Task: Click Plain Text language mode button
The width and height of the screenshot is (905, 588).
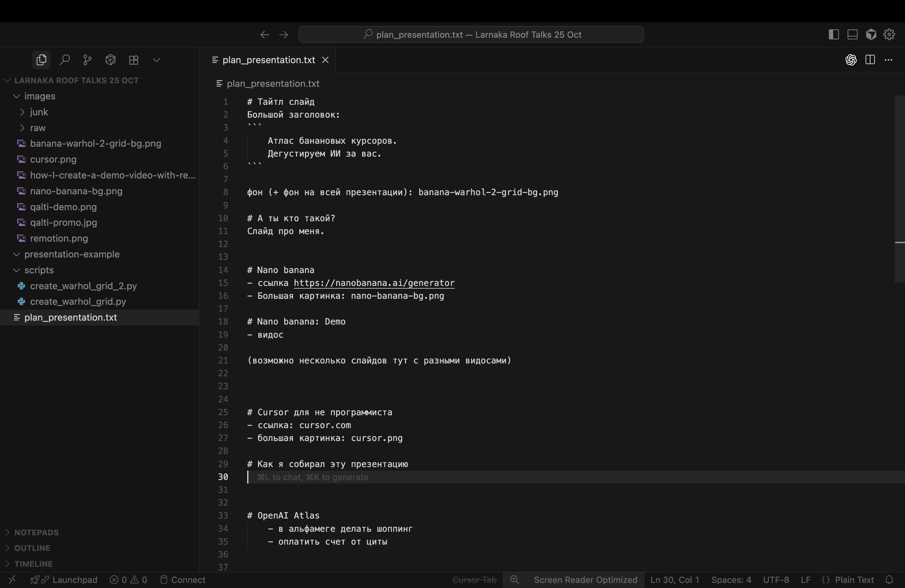Action: 854,580
